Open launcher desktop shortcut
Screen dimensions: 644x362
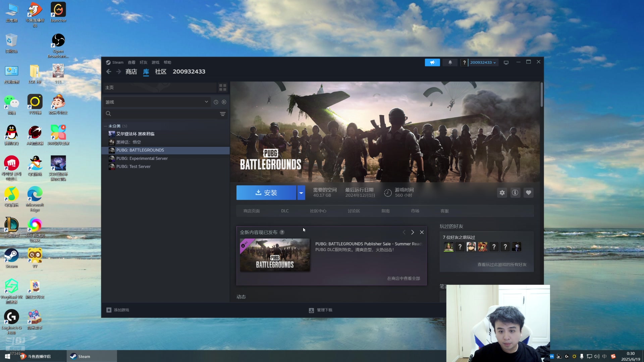[58, 12]
